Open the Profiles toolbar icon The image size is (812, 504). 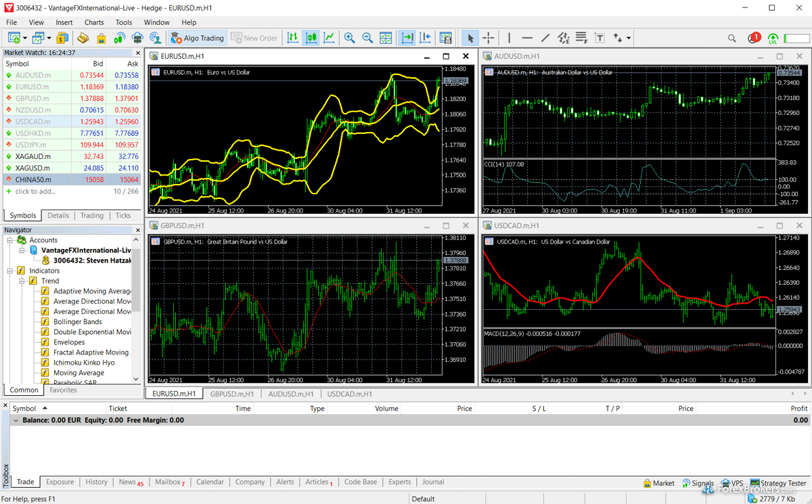[x=37, y=38]
